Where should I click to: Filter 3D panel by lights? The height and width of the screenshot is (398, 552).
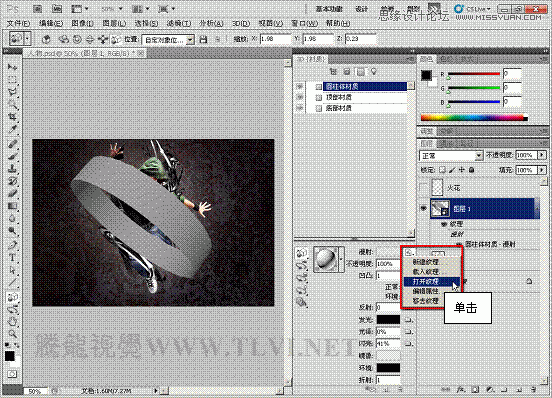tap(374, 72)
